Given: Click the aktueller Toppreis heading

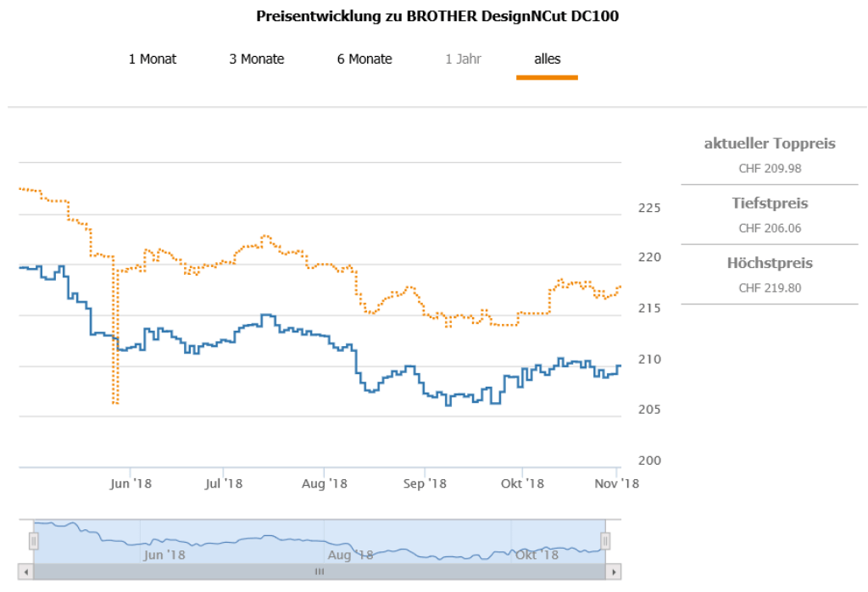Looking at the screenshot, I should pyautogui.click(x=769, y=143).
